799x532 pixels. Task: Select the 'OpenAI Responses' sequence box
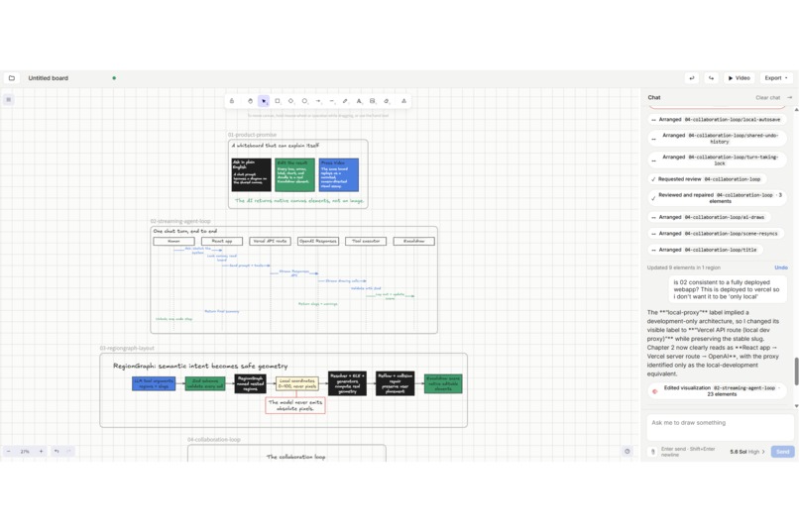pos(318,242)
